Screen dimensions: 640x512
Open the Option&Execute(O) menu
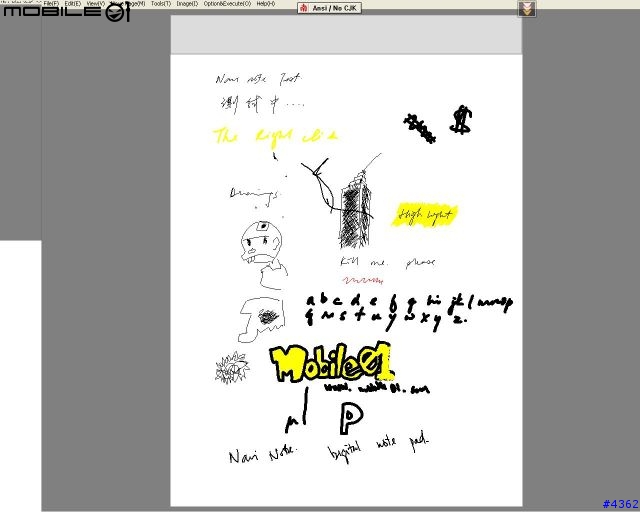coord(227,4)
